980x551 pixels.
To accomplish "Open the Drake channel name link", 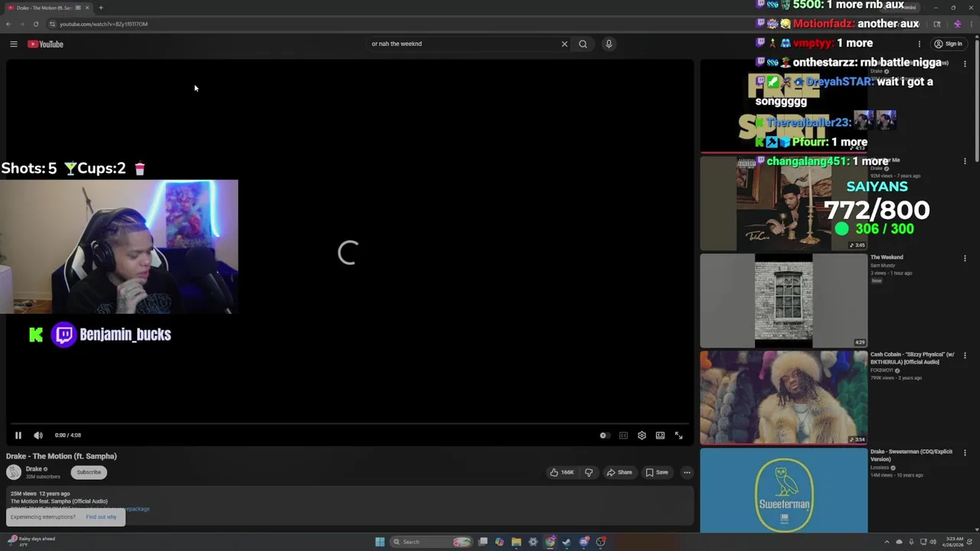I will pyautogui.click(x=34, y=469).
